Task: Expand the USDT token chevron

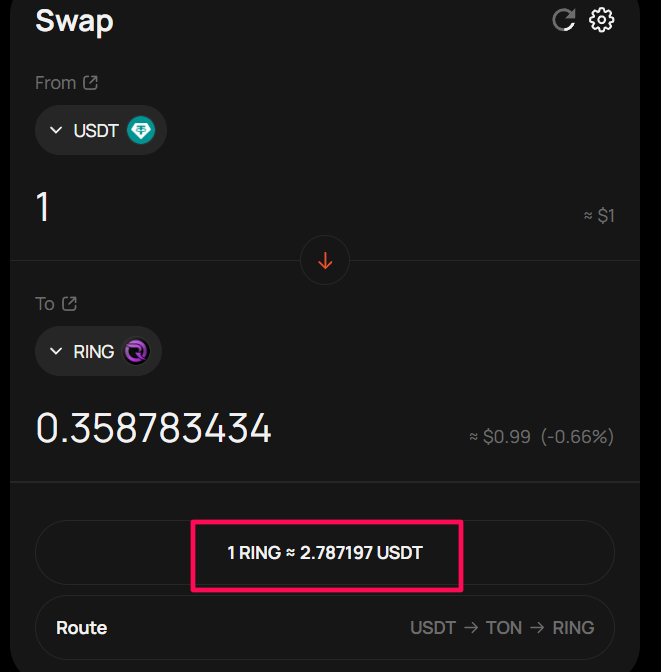Action: pos(56,130)
